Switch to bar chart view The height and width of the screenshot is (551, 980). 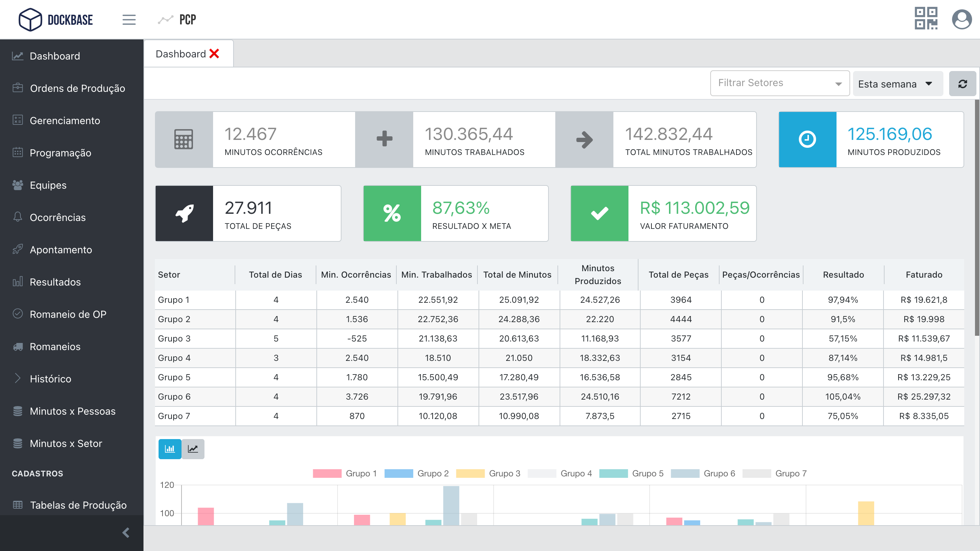click(x=170, y=449)
